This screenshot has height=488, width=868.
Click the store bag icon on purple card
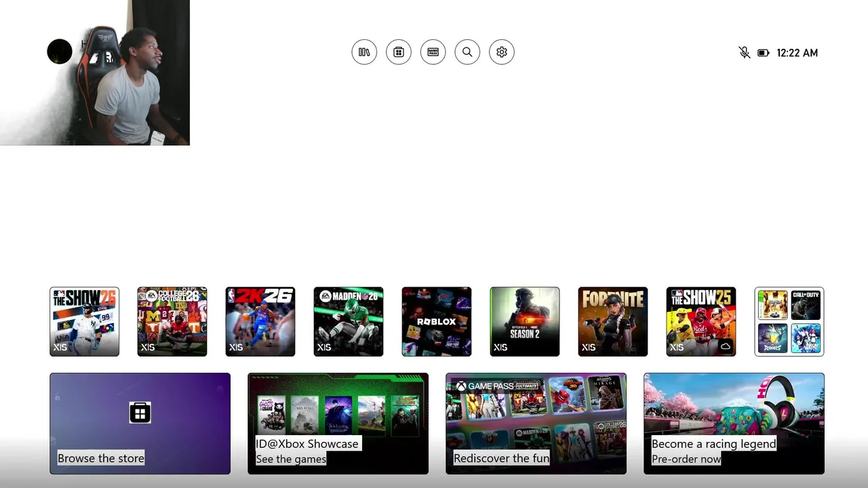click(x=140, y=412)
